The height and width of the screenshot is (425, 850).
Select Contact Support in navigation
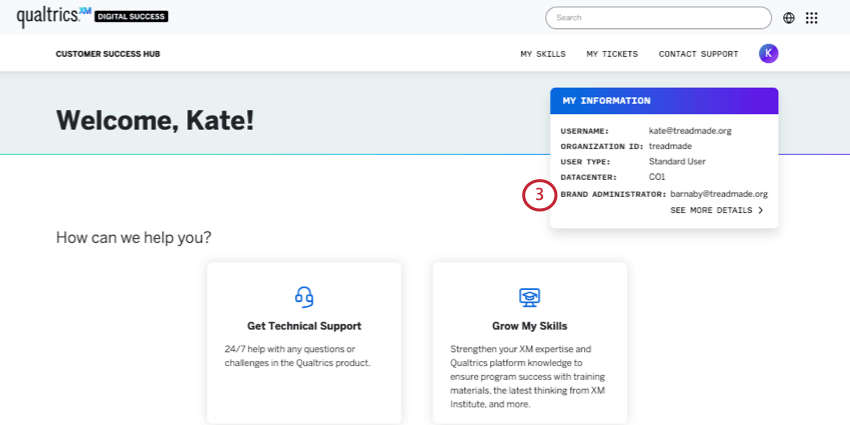click(x=698, y=54)
